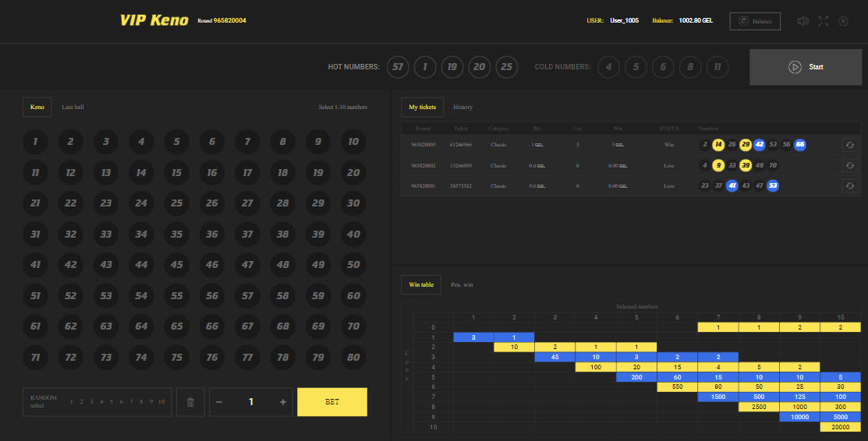Switch to the History tab
This screenshot has width=868, height=441.
[x=462, y=107]
